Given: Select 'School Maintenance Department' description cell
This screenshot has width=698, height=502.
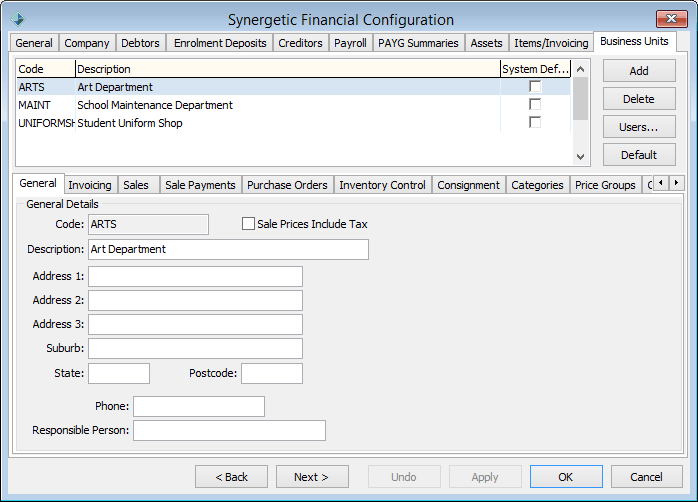Looking at the screenshot, I should click(288, 105).
